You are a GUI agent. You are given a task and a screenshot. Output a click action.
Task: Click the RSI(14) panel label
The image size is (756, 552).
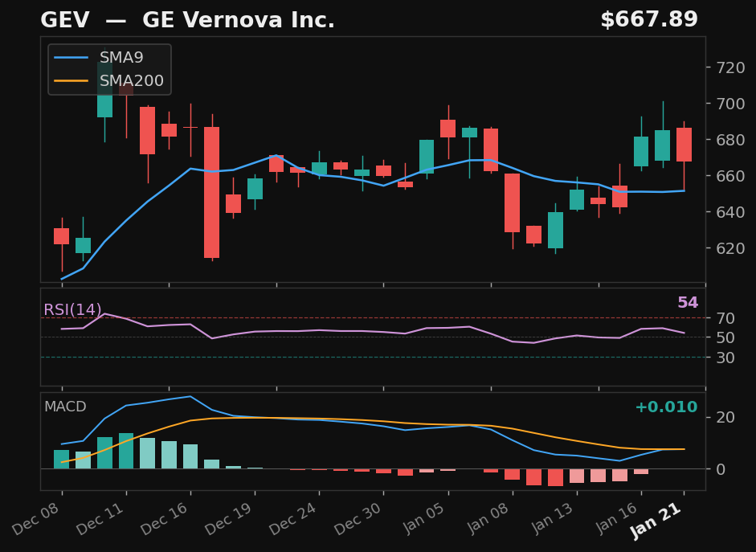coord(72,309)
